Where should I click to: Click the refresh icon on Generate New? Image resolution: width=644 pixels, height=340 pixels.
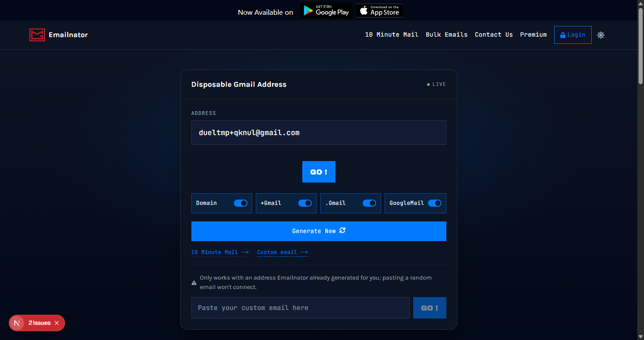point(342,230)
